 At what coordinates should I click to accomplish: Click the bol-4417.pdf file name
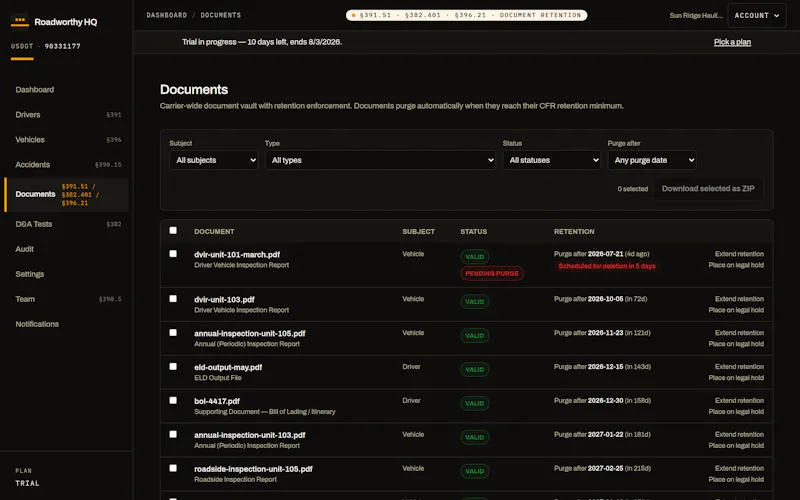pos(217,402)
